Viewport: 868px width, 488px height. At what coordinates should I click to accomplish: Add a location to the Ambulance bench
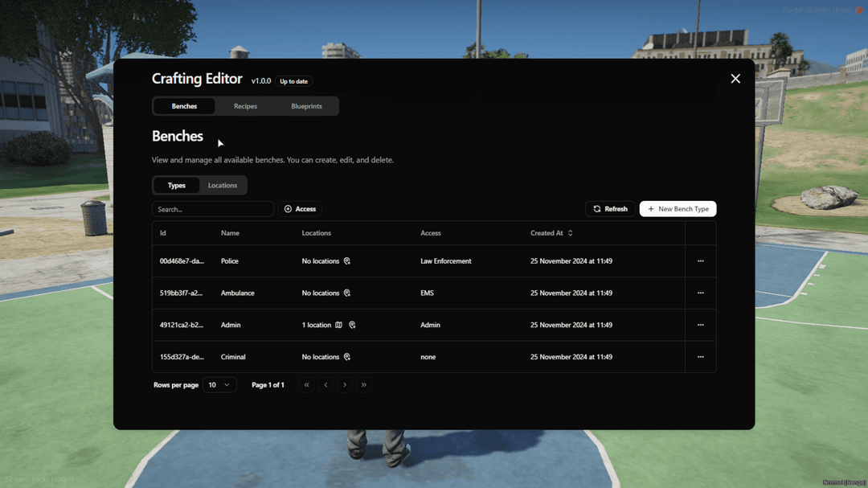coord(347,293)
